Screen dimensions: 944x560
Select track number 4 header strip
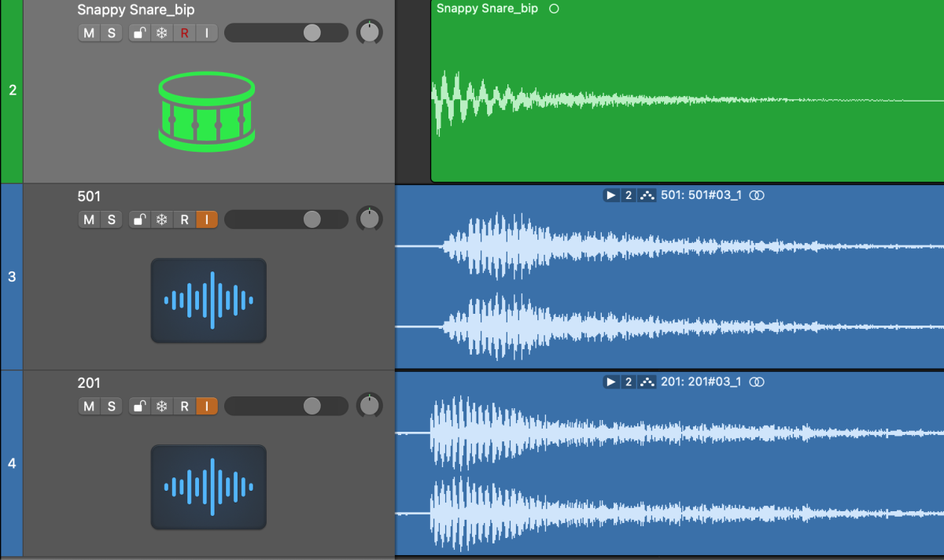(x=12, y=463)
